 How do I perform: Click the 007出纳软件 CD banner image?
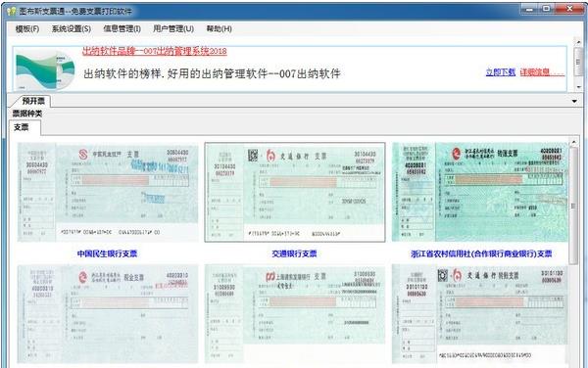pos(45,69)
